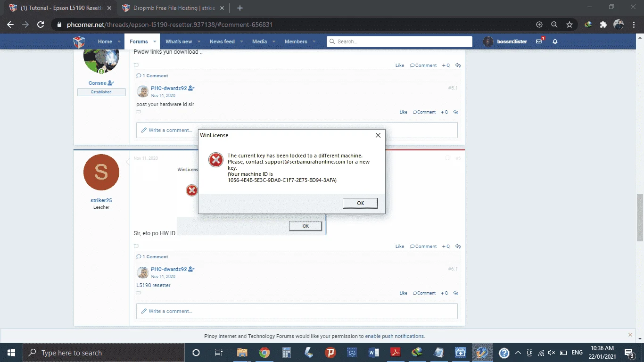Open PHC-dwardz92 link in comment #6.1
Image resolution: width=644 pixels, height=362 pixels.
click(169, 269)
